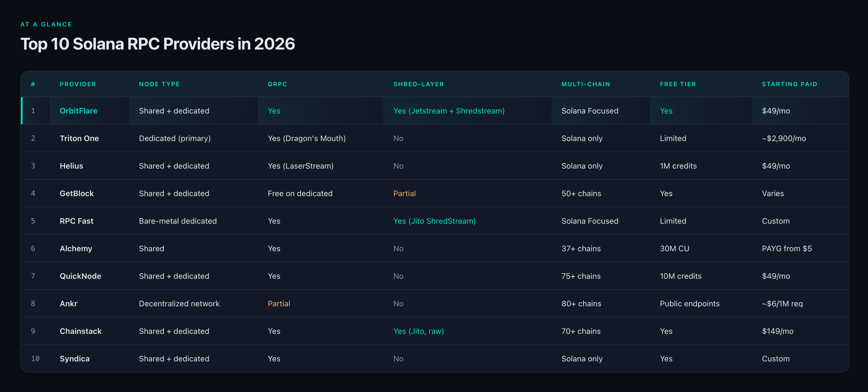Click the Alchemy provider name
This screenshot has height=392, width=868.
coord(76,249)
